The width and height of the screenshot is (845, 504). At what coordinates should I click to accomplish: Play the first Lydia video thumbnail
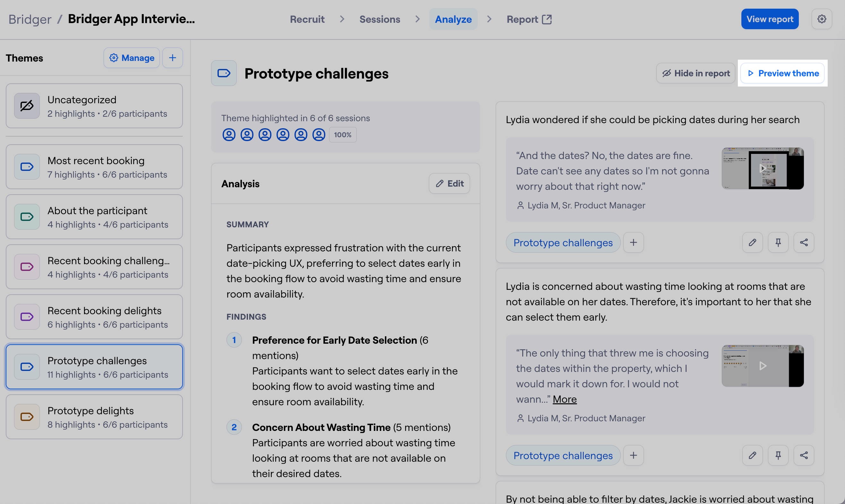pyautogui.click(x=762, y=168)
